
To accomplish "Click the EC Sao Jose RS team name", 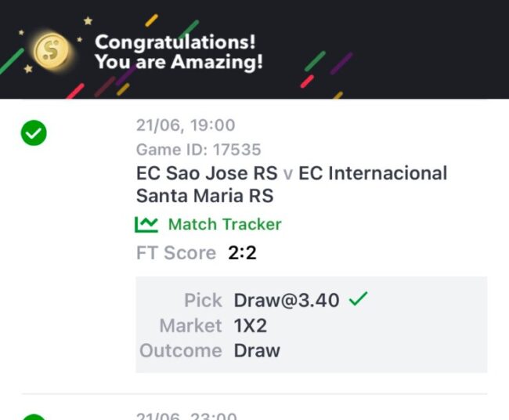I will click(x=207, y=173).
